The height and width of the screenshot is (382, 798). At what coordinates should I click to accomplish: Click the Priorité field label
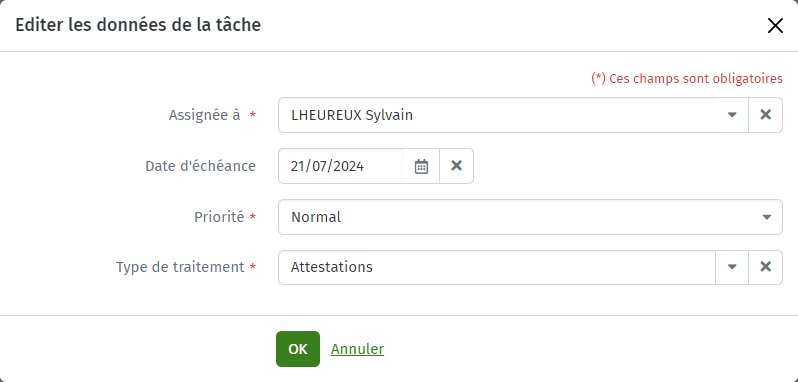coord(219,217)
